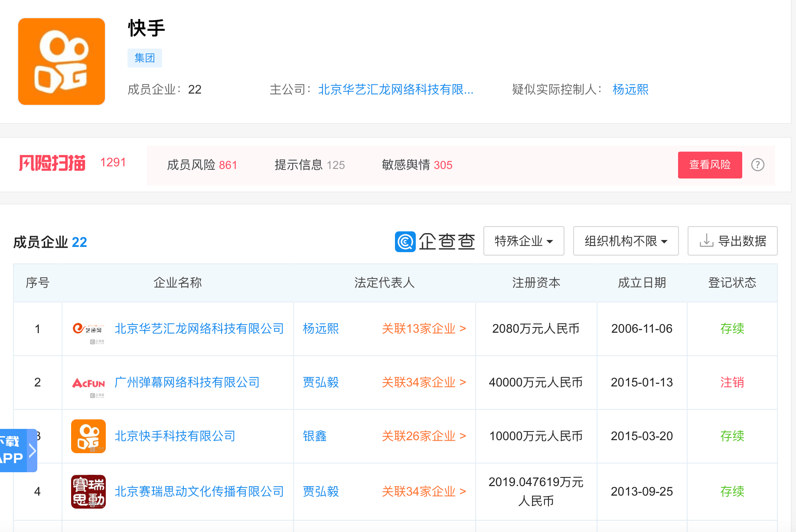
Task: Open 北京赛瑞思动文化传播有限公司 link
Action: click(199, 492)
